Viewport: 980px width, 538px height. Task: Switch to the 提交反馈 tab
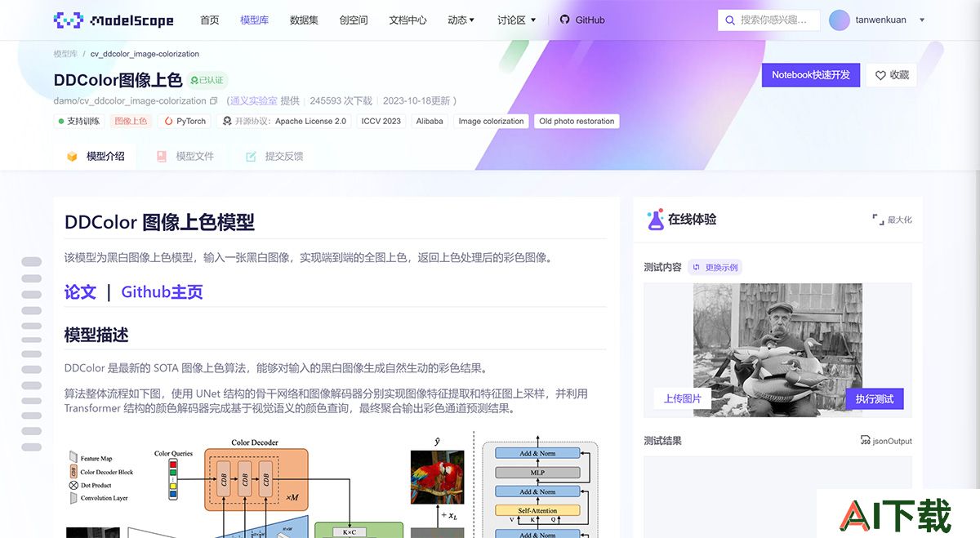[274, 156]
